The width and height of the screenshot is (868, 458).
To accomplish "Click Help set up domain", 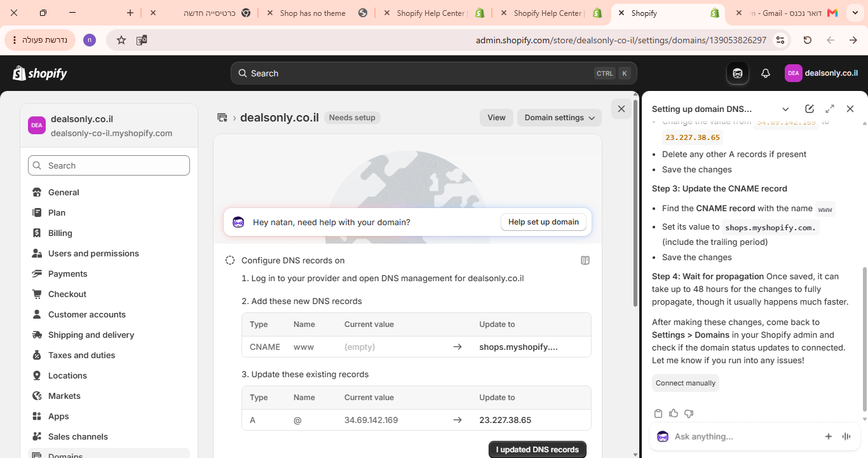I will point(543,222).
